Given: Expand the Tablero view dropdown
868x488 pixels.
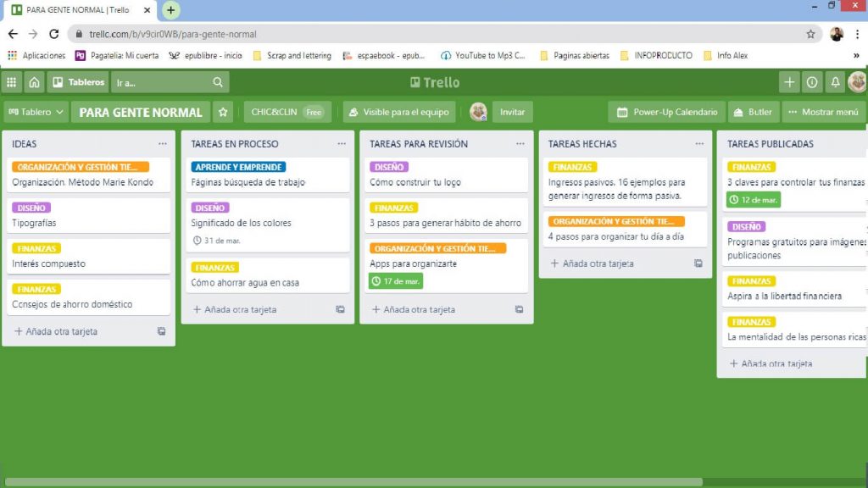Looking at the screenshot, I should point(35,111).
